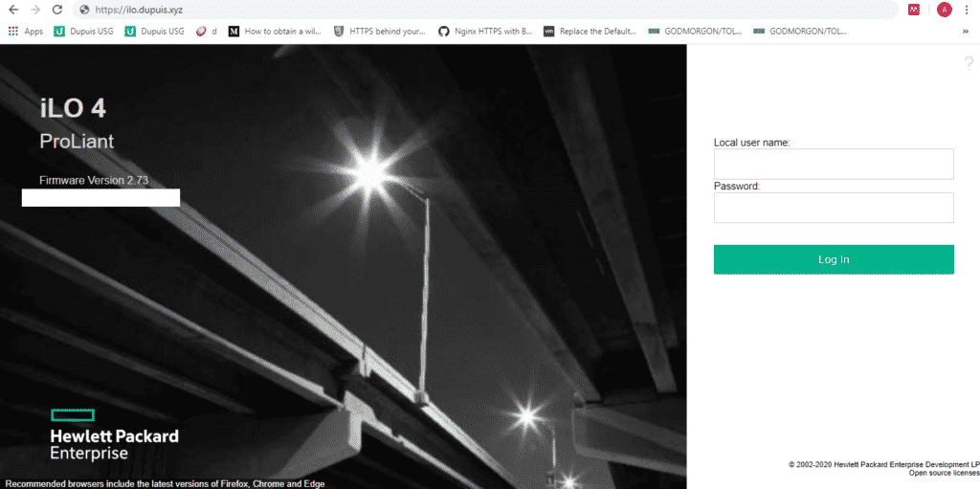The height and width of the screenshot is (489, 980).
Task: Open the last GODMORGON/TOL... bookmark
Action: [800, 31]
